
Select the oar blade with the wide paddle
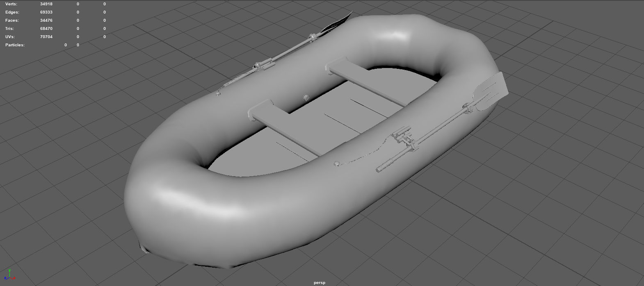490,92
